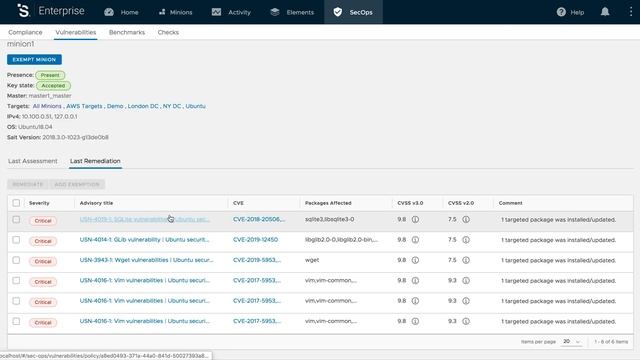Open the USN-4019-1 SQLite advisory link
Screen dimensions: 640x360
click(x=144, y=220)
